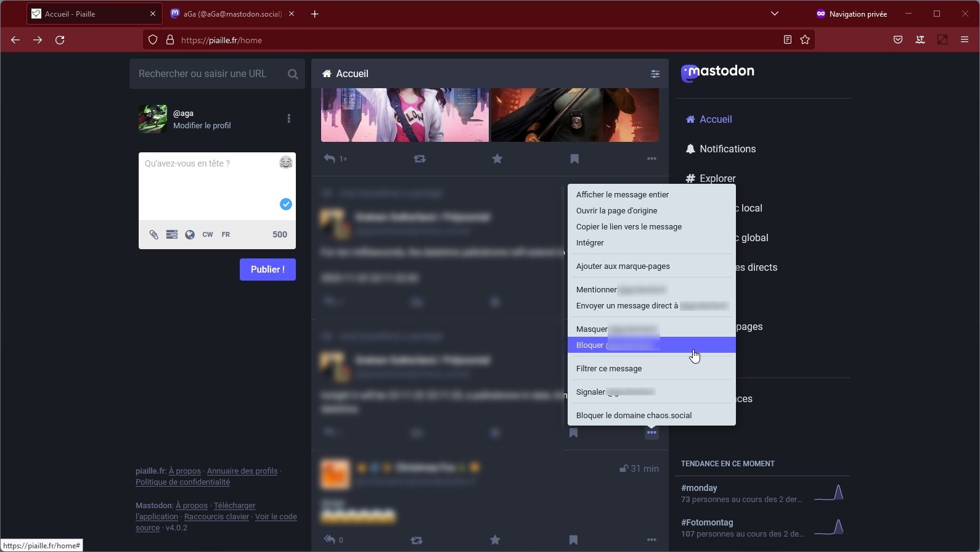Click the search magnifier icon
This screenshot has width=980, height=552.
pos(293,74)
